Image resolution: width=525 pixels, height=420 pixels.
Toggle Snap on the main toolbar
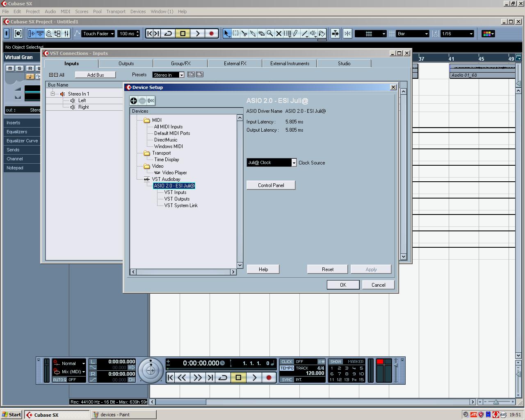(x=347, y=34)
